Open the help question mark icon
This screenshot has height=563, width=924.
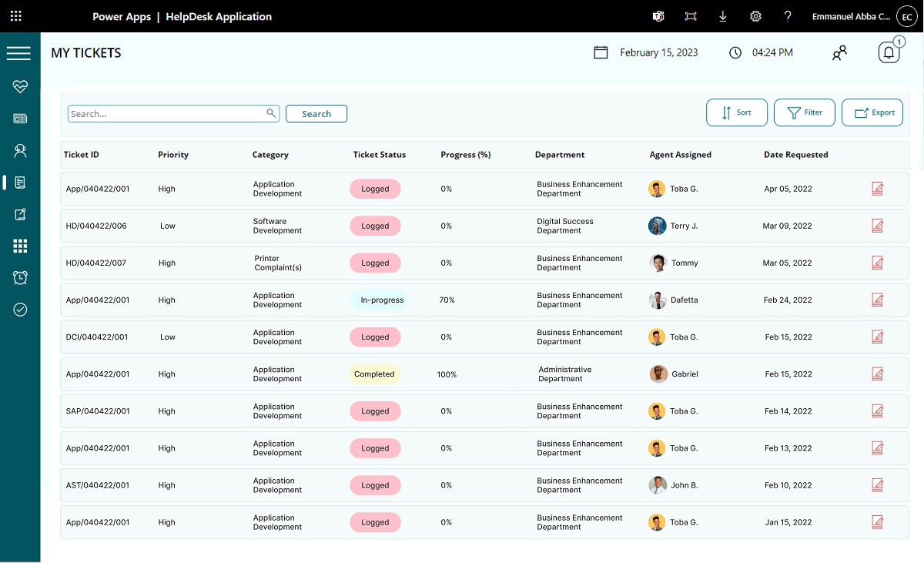(x=788, y=16)
